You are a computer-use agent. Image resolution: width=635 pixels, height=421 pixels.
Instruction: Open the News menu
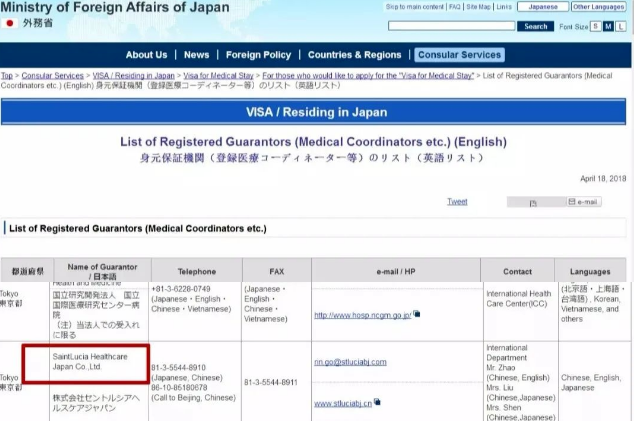point(196,55)
